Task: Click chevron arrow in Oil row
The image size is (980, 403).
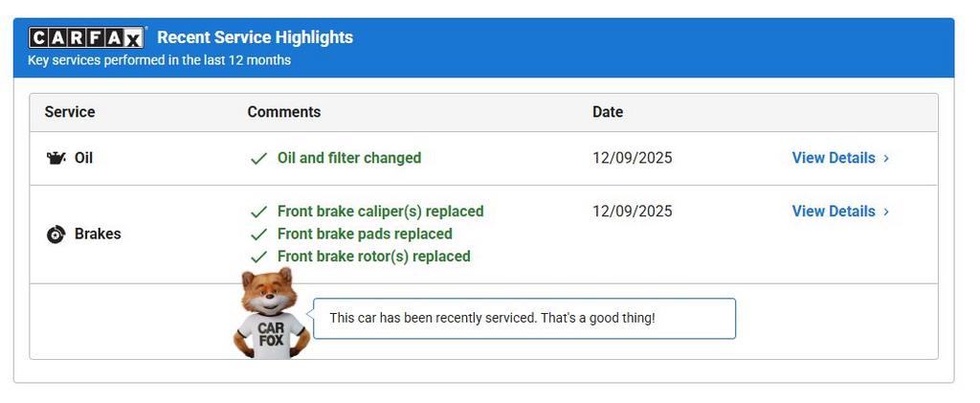Action: coord(886,159)
